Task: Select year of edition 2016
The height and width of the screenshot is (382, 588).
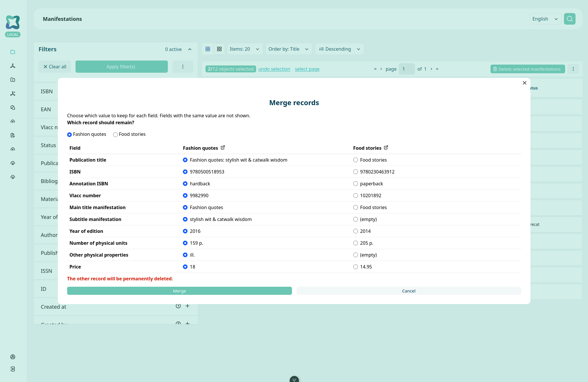Action: (x=185, y=231)
